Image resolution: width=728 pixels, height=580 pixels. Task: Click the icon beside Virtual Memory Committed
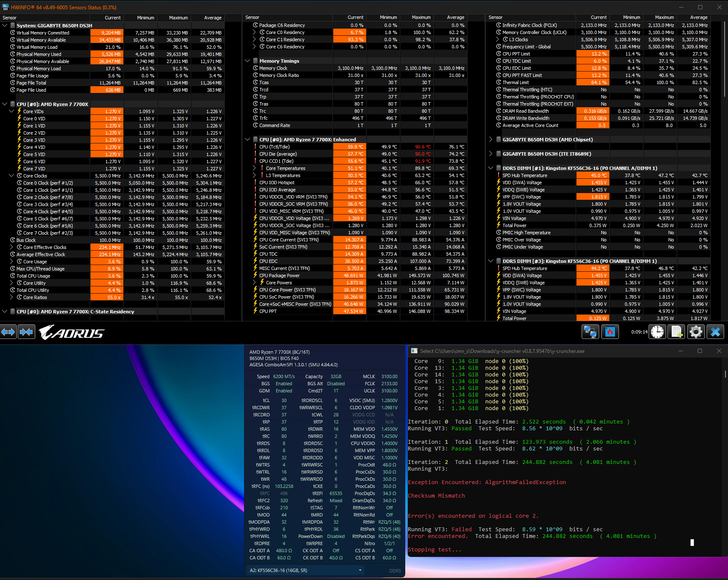pos(13,33)
